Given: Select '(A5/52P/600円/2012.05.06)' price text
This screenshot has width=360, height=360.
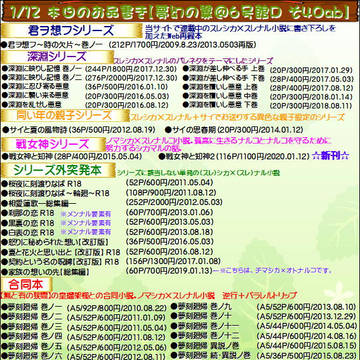Looking at the screenshot, I should tap(116, 347).
